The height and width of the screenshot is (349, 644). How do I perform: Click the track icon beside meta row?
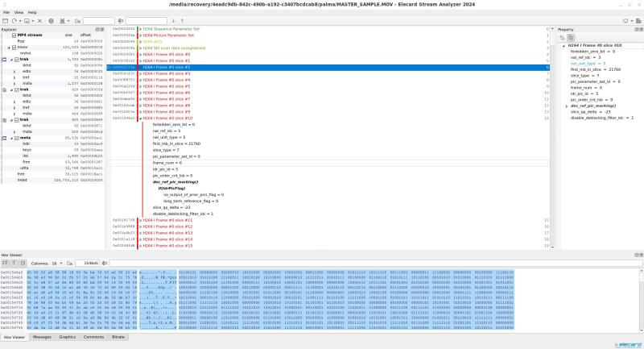(x=5, y=138)
